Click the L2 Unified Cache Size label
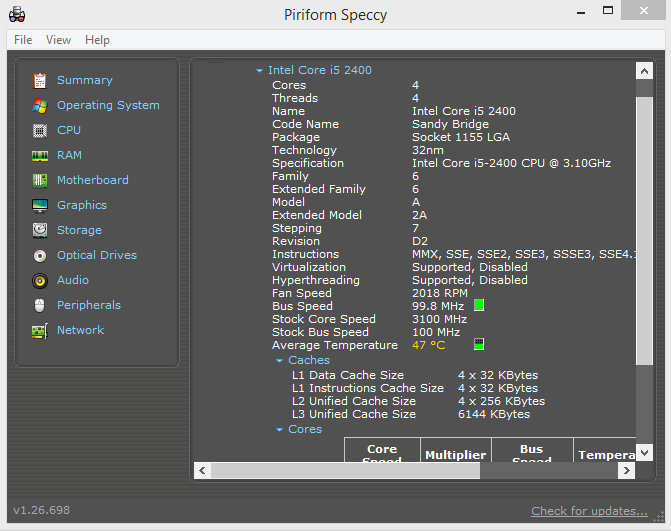 point(354,401)
